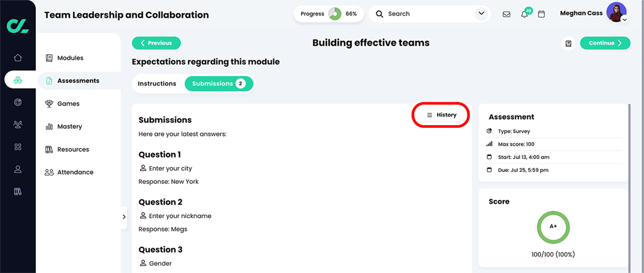Viewport: 644px width, 273px height.
Task: Select the Submissions tab
Action: pos(219,84)
